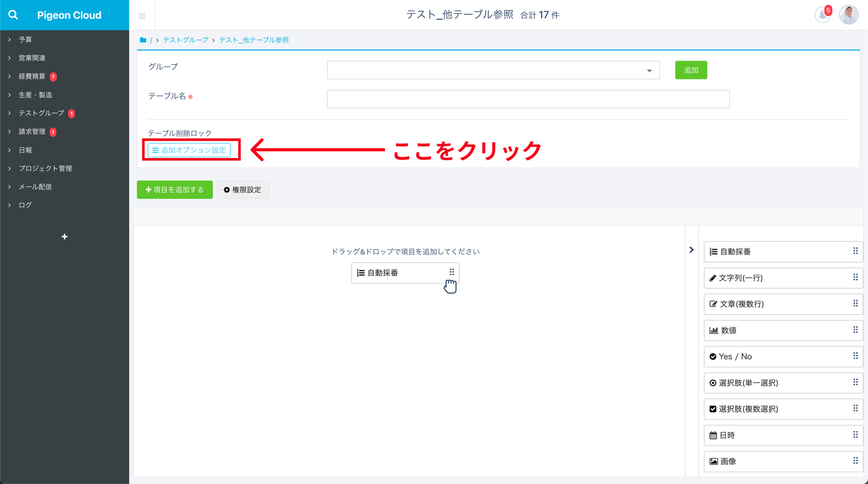The width and height of the screenshot is (868, 484).
Task: Click 項目を追加する button
Action: 174,190
